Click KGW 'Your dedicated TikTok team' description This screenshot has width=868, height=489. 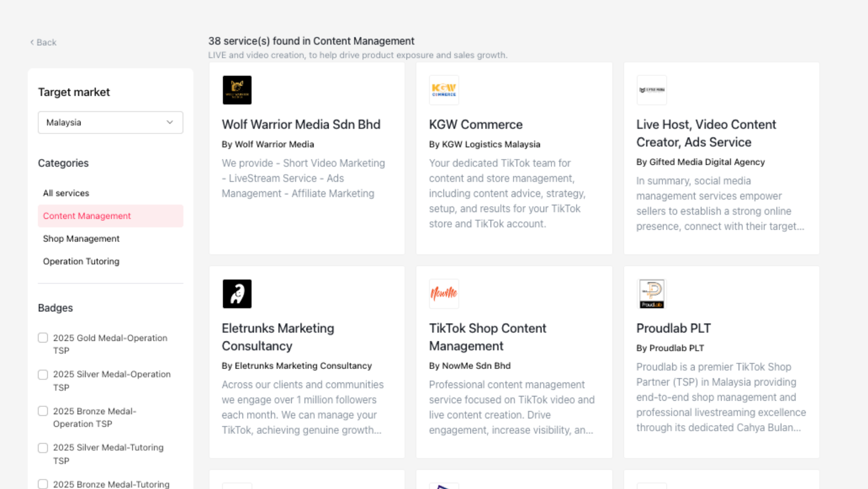507,193
